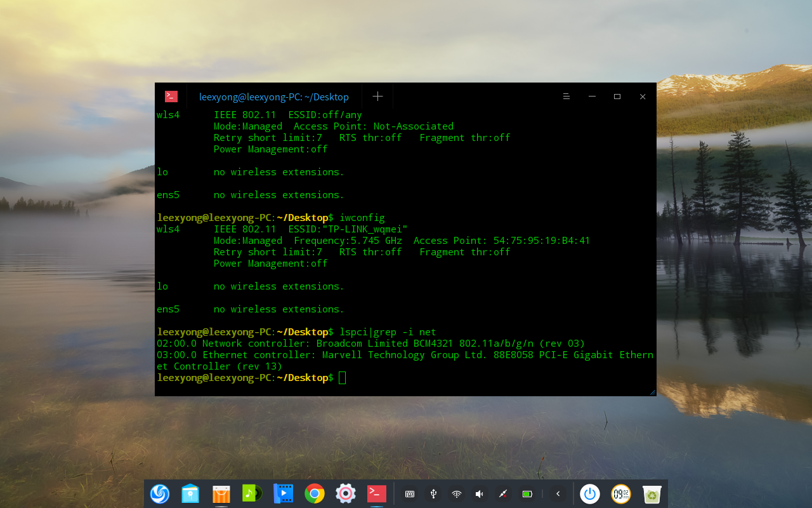Toggle the onscreen keyboard tray icon

point(410,494)
